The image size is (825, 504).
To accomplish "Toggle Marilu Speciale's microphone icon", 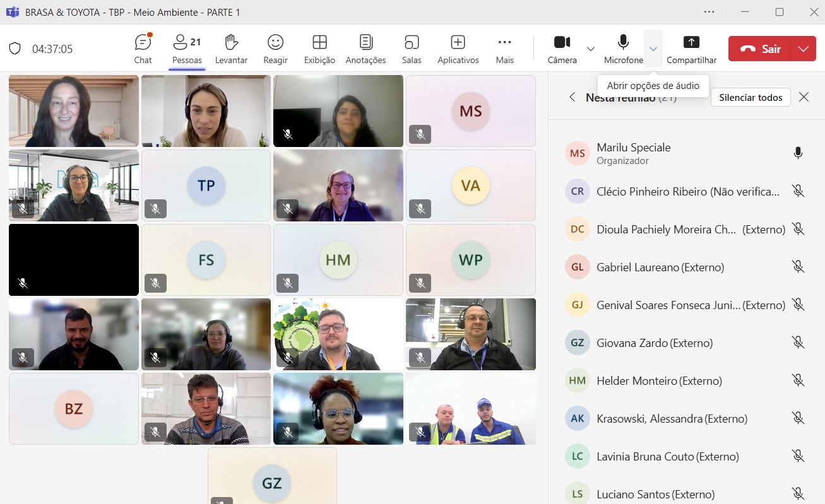I will click(798, 153).
